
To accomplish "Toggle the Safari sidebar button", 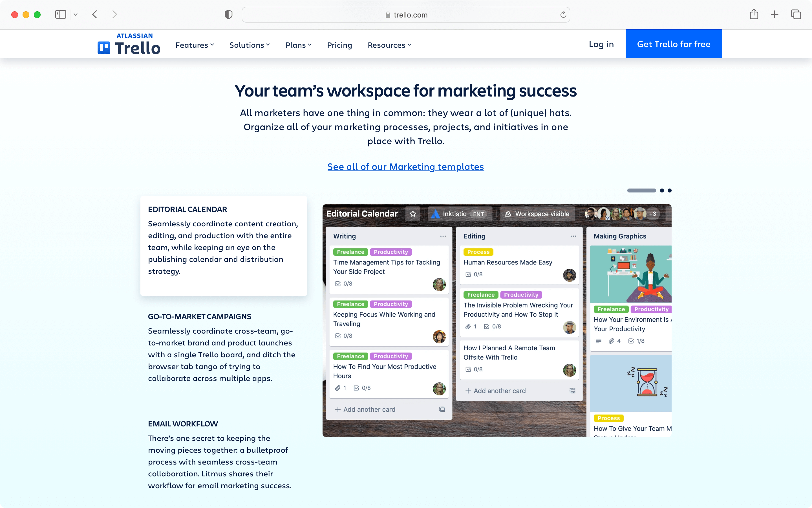I will coord(60,14).
